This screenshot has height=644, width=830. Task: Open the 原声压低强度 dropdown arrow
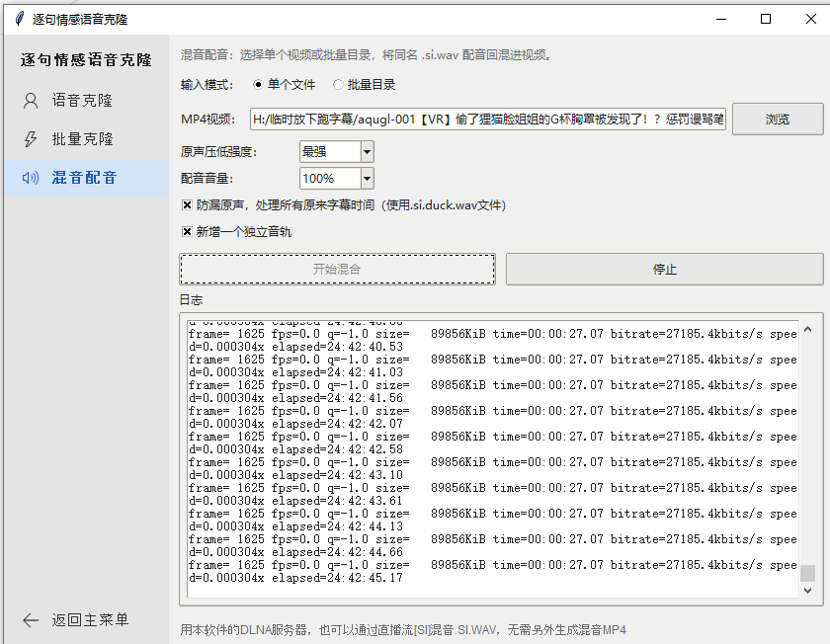coord(368,152)
